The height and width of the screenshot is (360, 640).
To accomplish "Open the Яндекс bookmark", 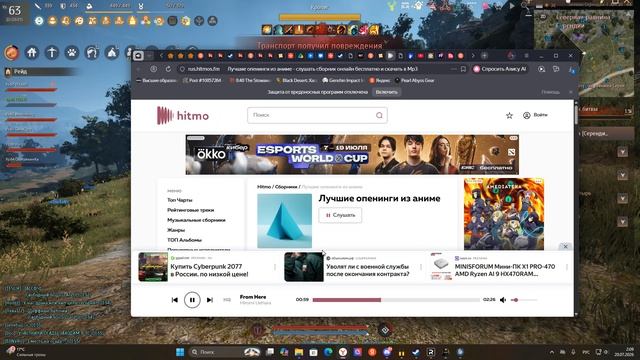I will pyautogui.click(x=379, y=81).
